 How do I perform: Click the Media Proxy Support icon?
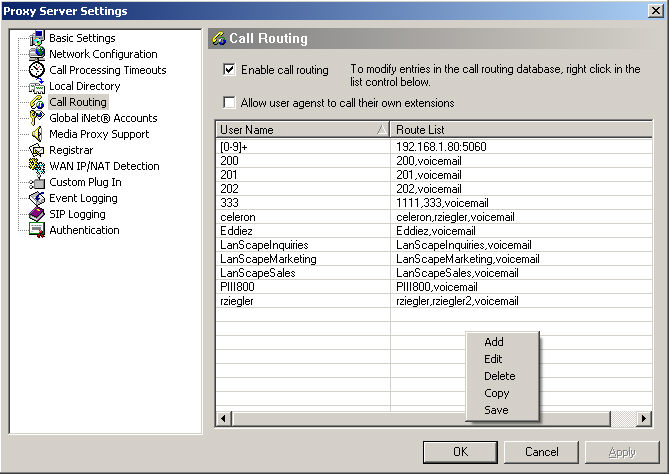(37, 134)
